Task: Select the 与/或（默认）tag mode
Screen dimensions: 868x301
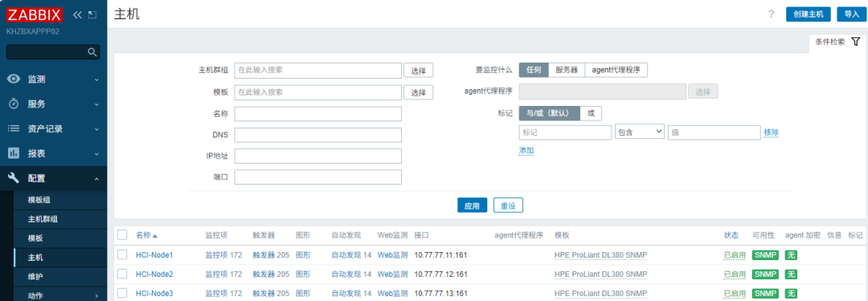Action: [549, 113]
